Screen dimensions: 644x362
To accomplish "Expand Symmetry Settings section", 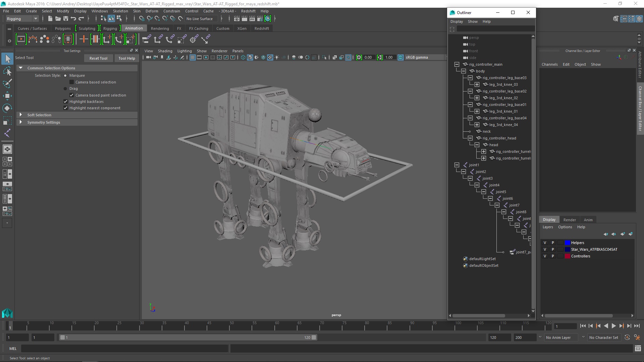I will pos(21,122).
